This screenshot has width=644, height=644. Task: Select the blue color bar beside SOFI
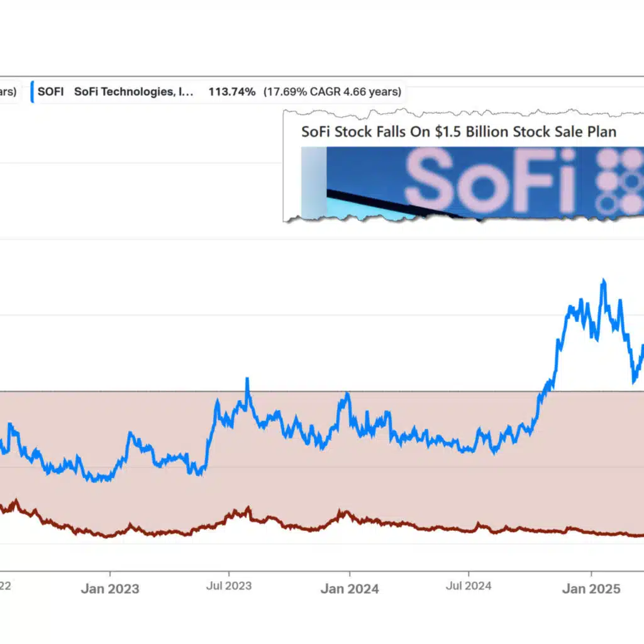pos(32,92)
